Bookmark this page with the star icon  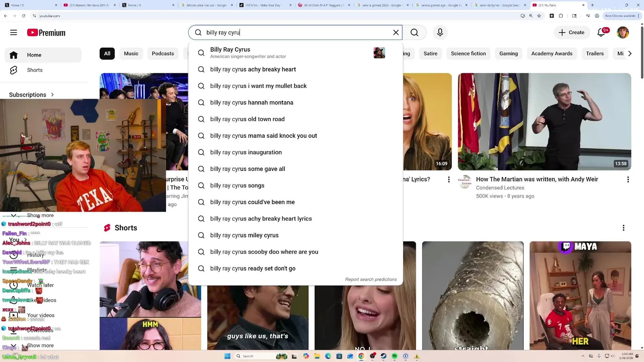[539, 16]
